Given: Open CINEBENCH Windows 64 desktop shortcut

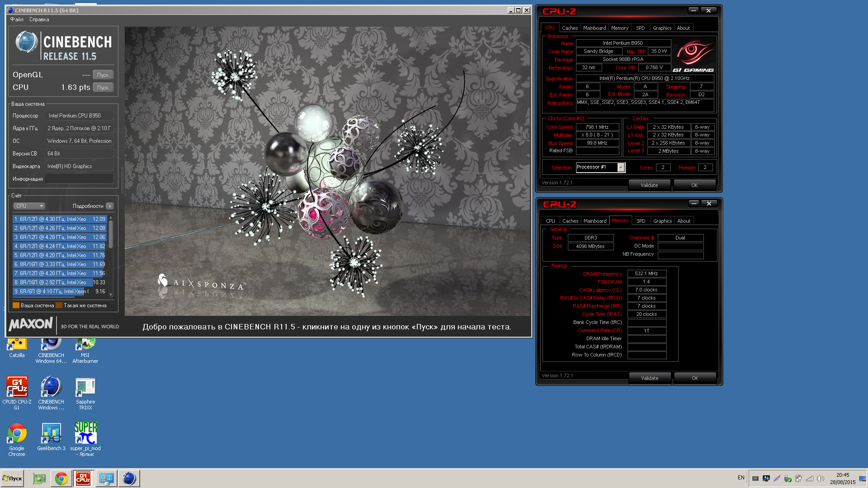Looking at the screenshot, I should coord(51,351).
